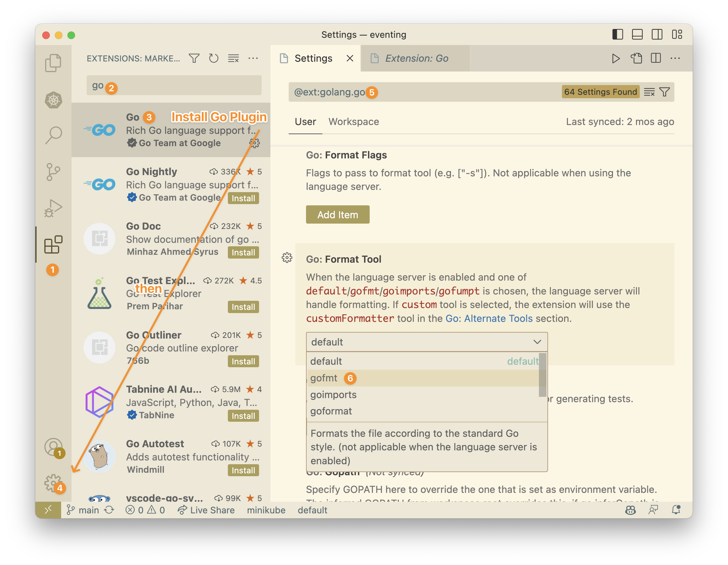Toggle the secondary sidebar visibility
This screenshot has height=565, width=728.
tap(657, 34)
